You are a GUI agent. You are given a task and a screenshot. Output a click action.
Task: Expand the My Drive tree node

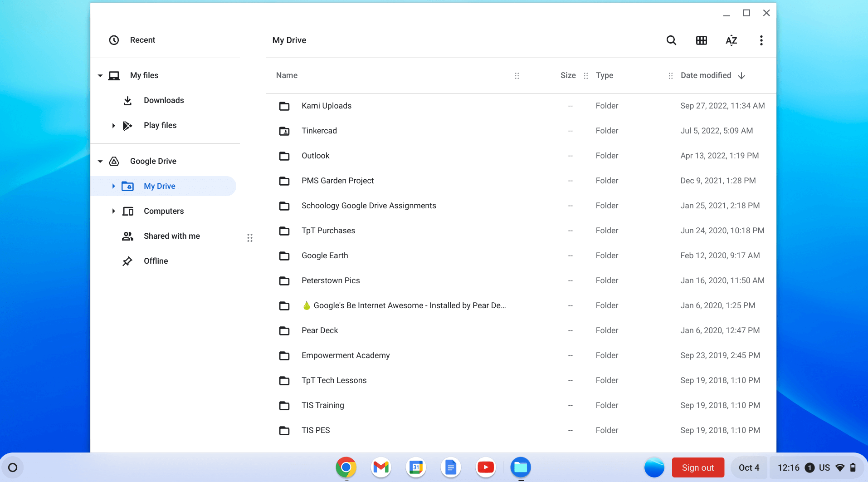point(113,186)
